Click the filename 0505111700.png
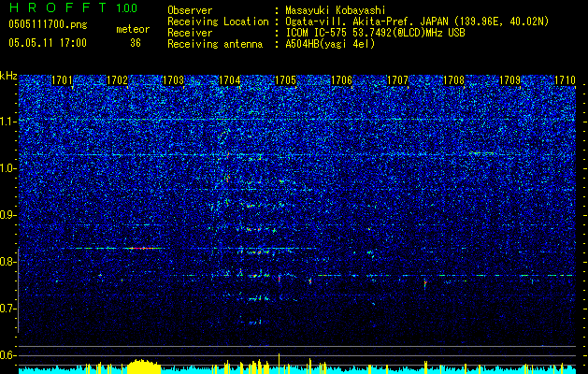The width and height of the screenshot is (588, 374). coord(48,25)
